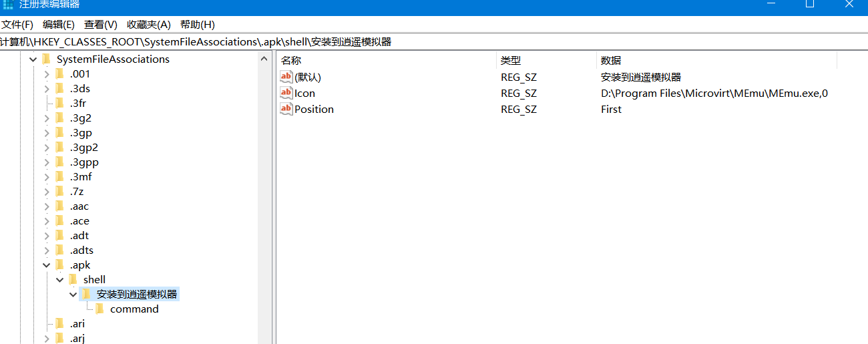
Task: Open the 文件(F) menu
Action: pos(17,25)
